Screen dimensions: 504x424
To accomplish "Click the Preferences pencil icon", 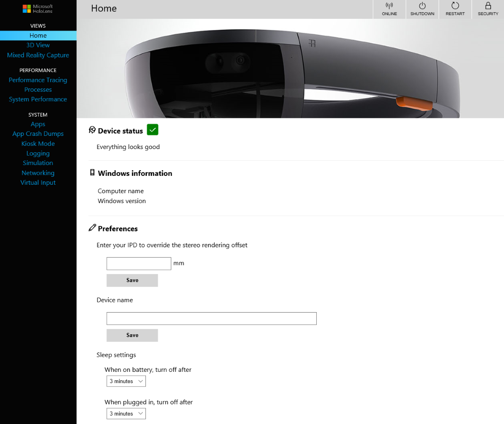I will [92, 228].
